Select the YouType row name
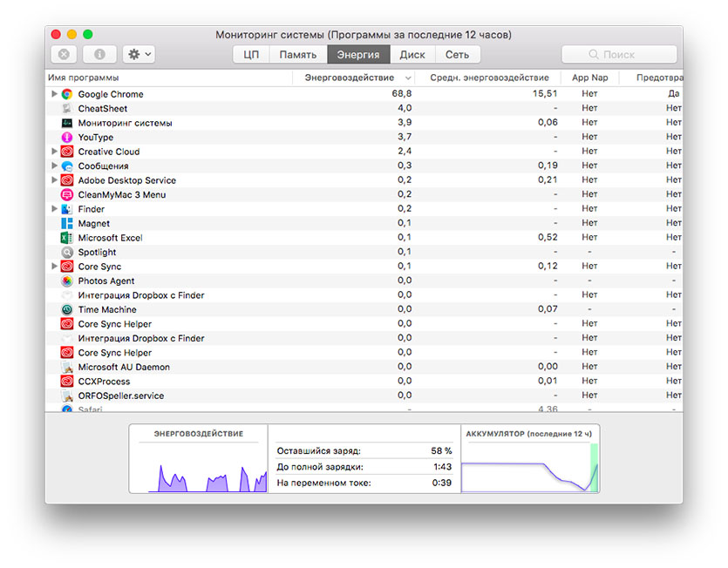The image size is (728, 568). point(96,138)
